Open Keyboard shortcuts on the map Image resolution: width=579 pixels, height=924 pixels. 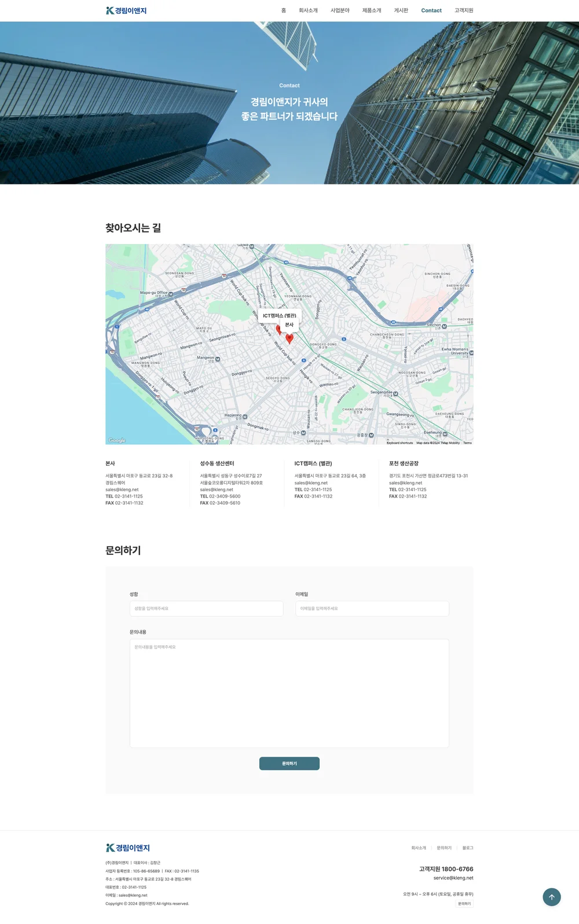pos(400,443)
